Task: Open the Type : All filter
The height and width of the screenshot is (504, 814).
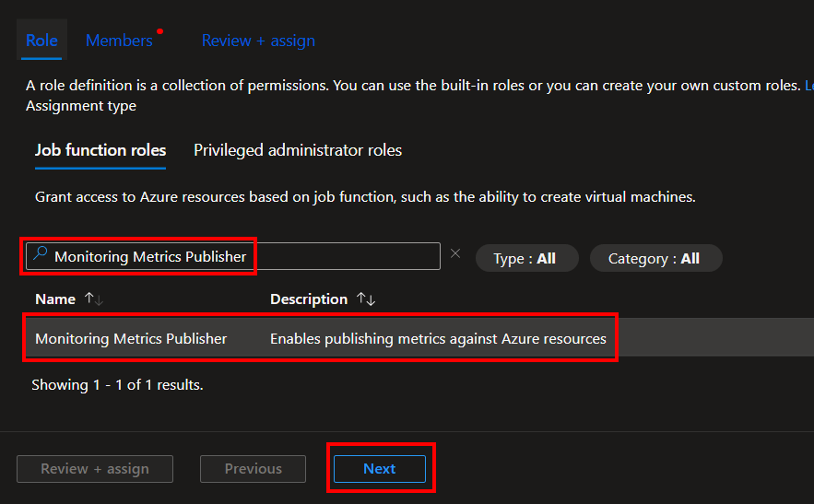Action: pos(526,258)
